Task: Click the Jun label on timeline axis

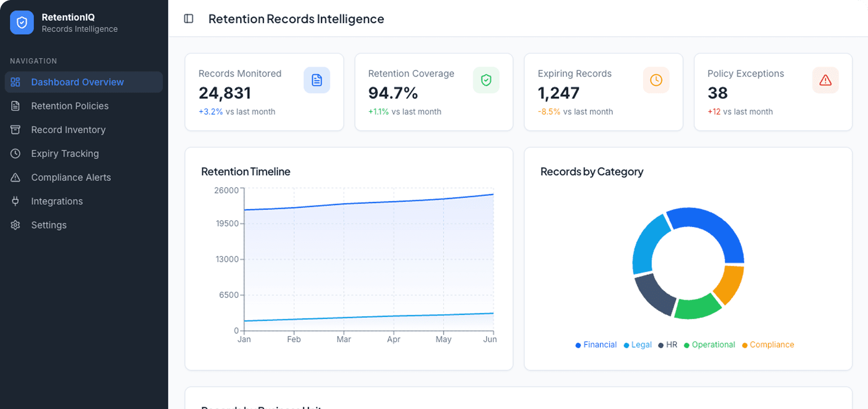Action: pyautogui.click(x=490, y=339)
